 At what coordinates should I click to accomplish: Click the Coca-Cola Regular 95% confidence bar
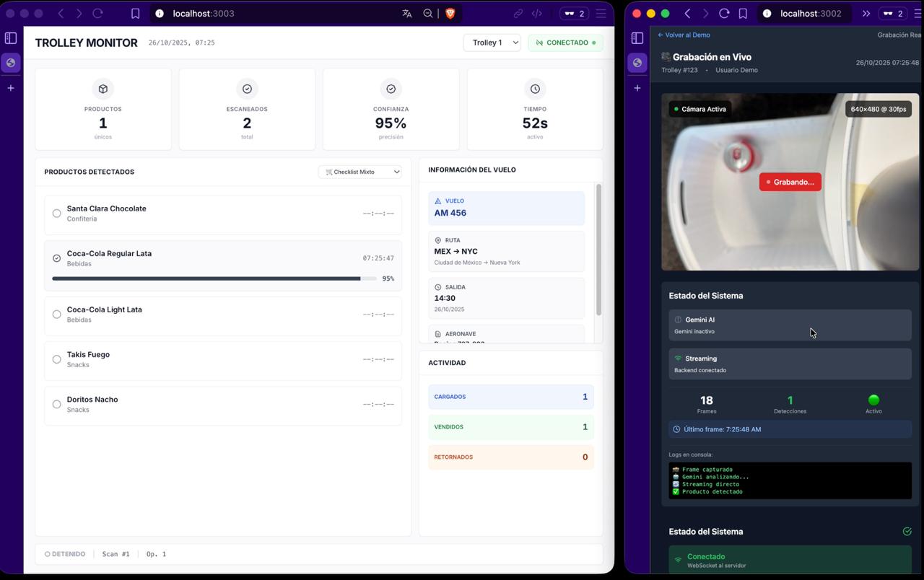pyautogui.click(x=214, y=278)
